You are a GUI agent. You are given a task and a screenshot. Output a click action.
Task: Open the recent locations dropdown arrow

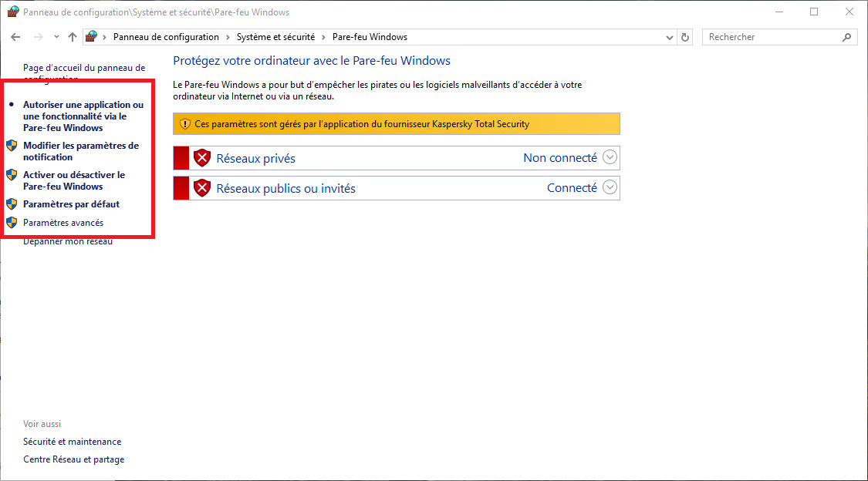pyautogui.click(x=56, y=37)
